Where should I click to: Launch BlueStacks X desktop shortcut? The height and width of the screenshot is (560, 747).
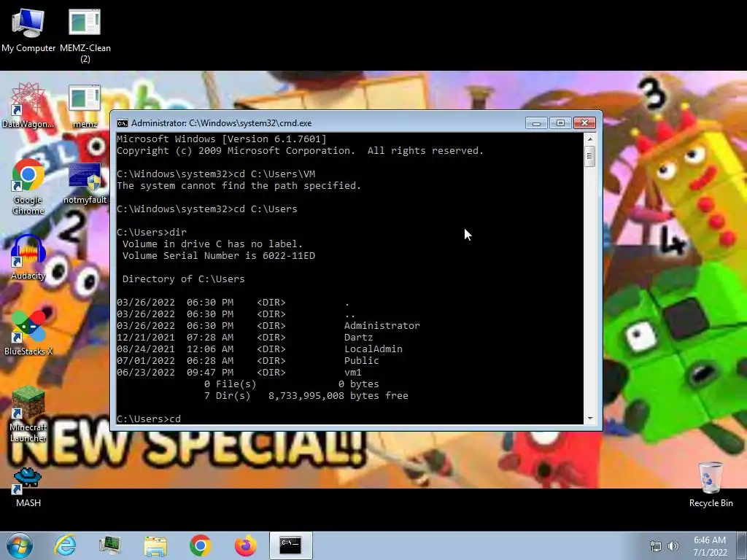click(x=28, y=333)
